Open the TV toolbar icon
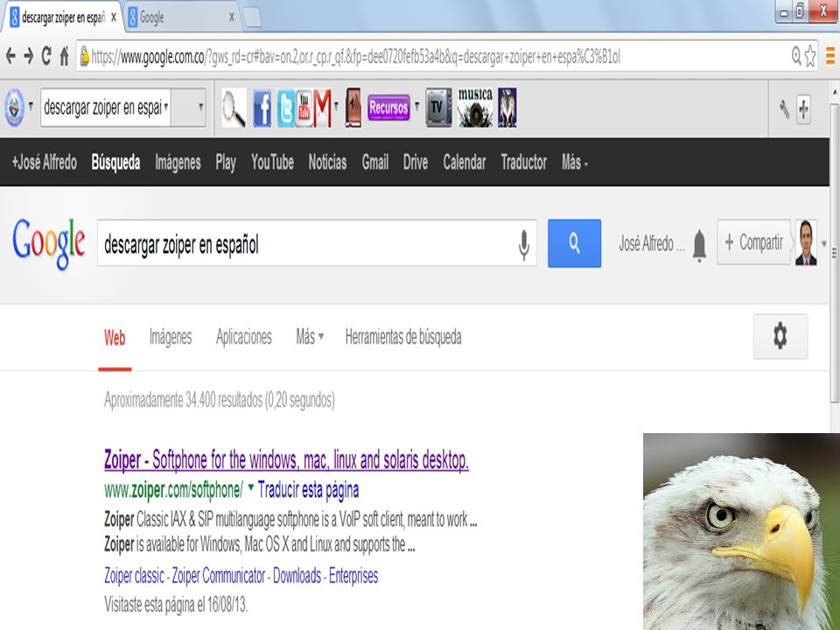 (438, 108)
